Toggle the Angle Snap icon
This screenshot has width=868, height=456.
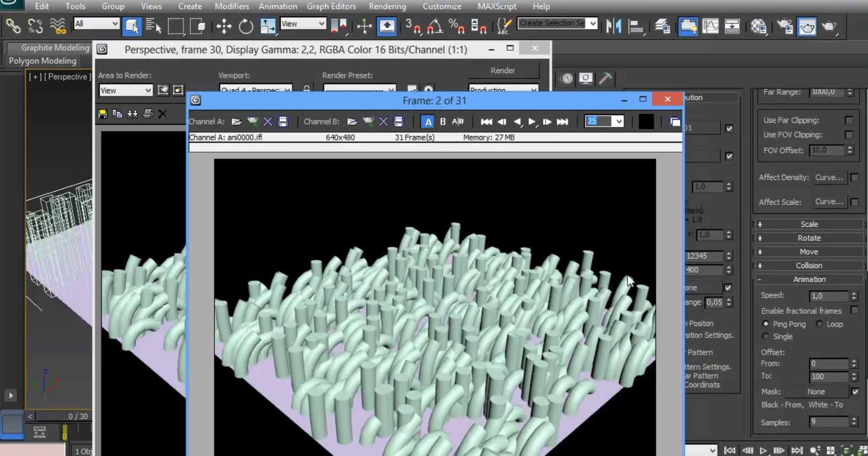point(435,26)
